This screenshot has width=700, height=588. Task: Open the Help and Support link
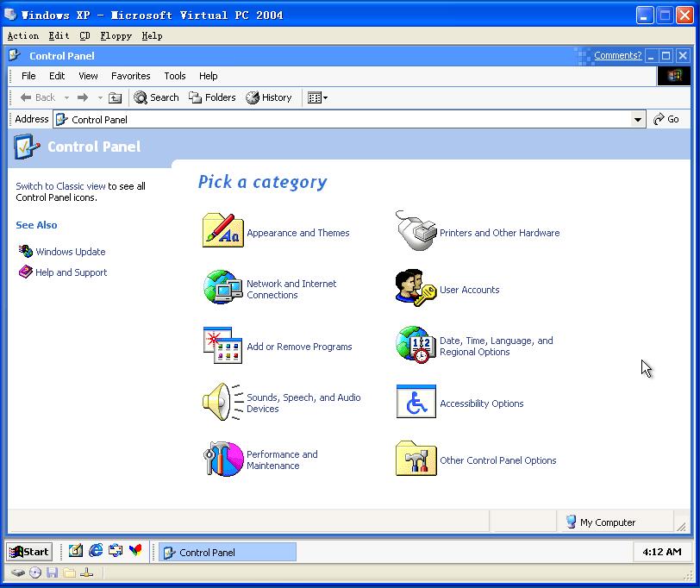pos(71,272)
